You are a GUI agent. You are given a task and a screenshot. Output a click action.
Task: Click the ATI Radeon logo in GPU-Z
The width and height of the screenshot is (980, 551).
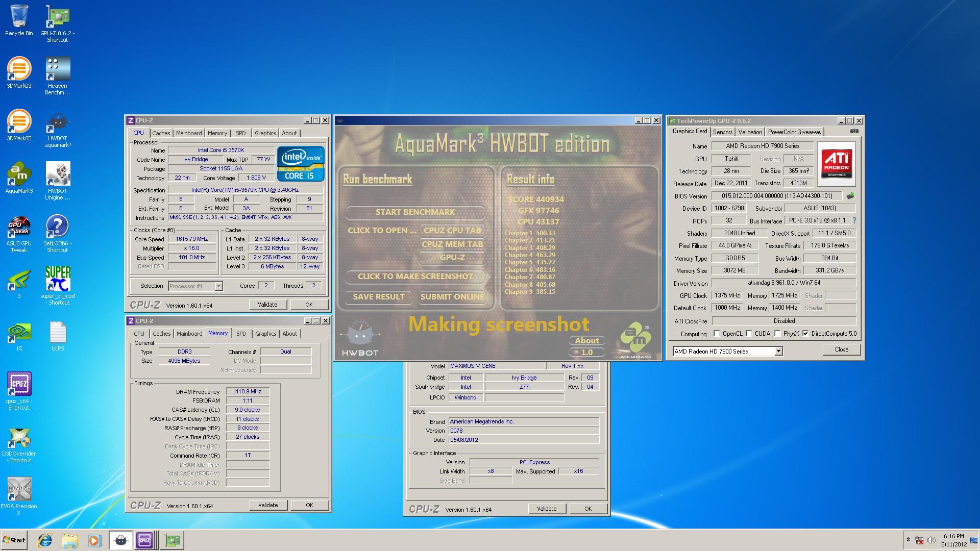(x=837, y=164)
